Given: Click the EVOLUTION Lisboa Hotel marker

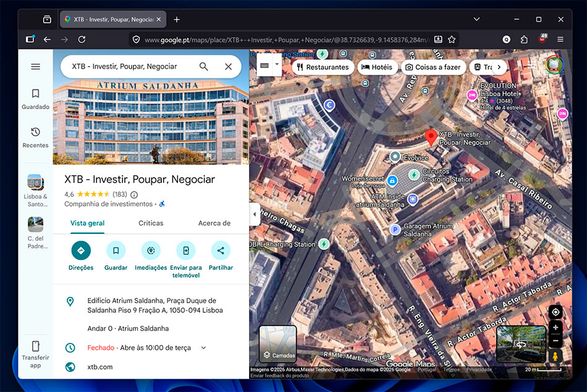Looking at the screenshot, I should [x=471, y=95].
